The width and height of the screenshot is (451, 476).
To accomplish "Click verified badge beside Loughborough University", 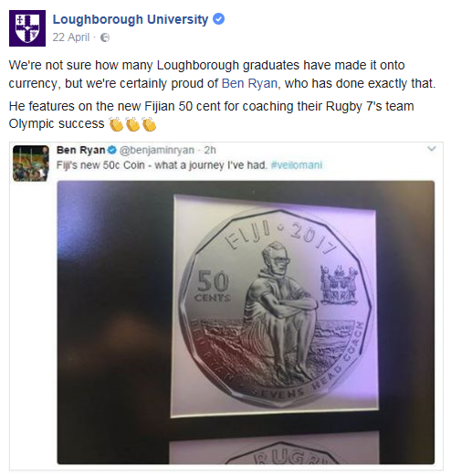I will pyautogui.click(x=218, y=19).
